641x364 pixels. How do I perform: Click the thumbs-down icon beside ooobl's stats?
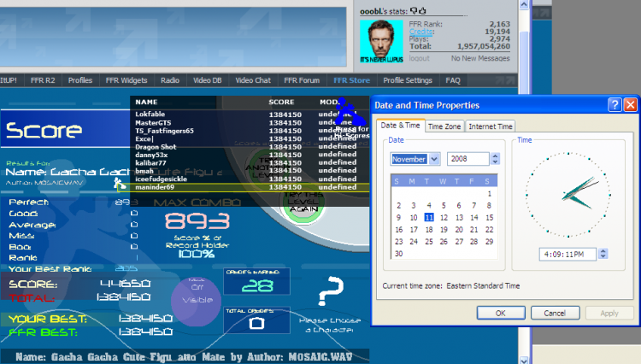coord(414,10)
